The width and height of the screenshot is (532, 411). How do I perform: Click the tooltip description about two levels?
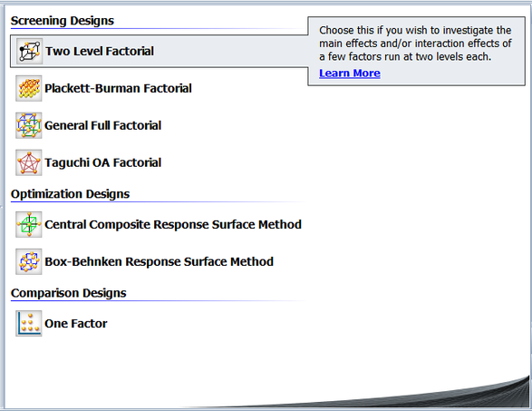coord(415,44)
